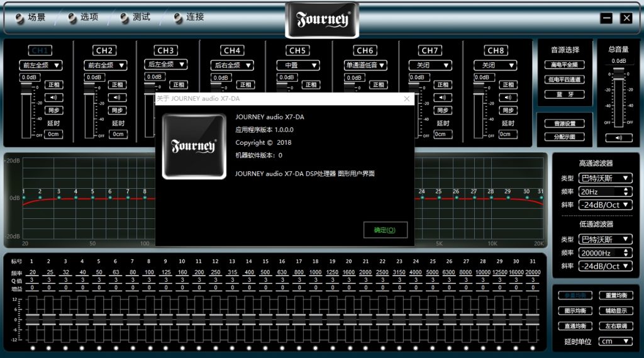Screen dimensions: 644x358
Task: Open the 测试 menu
Action: pyautogui.click(x=135, y=17)
